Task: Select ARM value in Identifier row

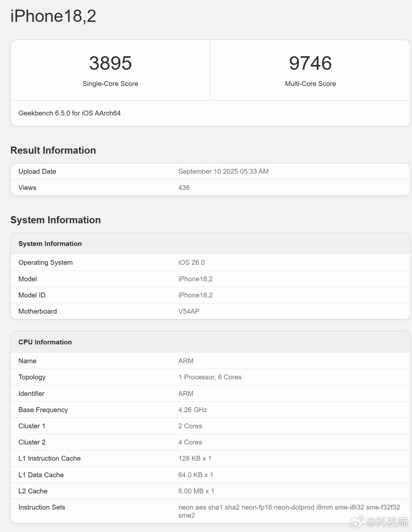Action: point(186,394)
